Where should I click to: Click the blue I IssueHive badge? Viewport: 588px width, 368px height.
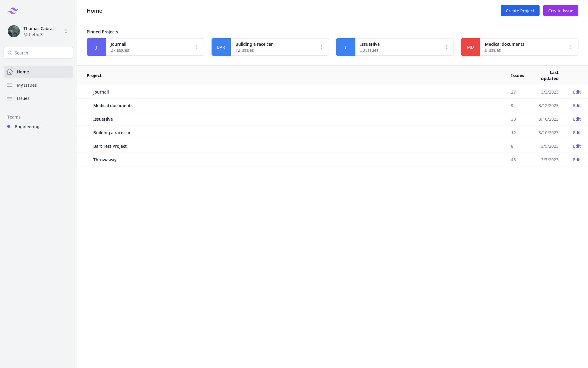345,47
